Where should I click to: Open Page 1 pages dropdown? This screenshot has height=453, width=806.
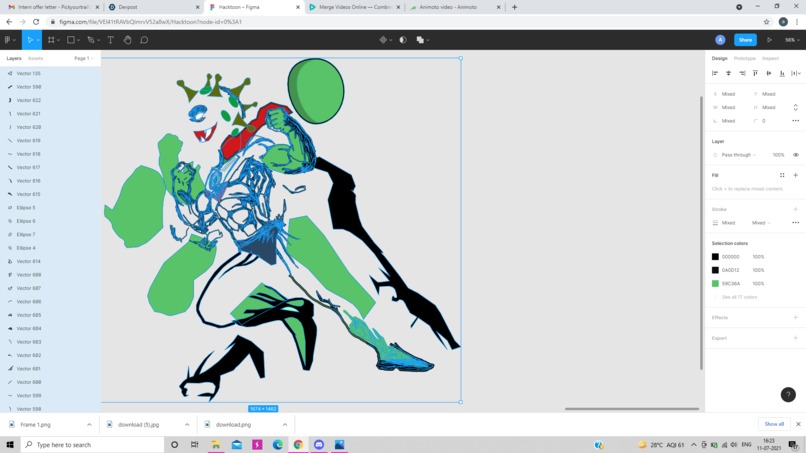(x=84, y=58)
